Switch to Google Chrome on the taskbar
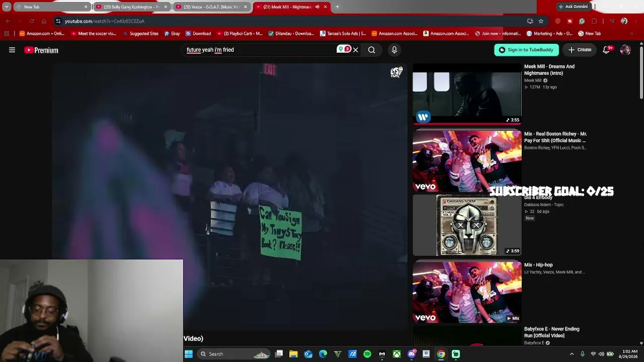The width and height of the screenshot is (644, 362). [441, 354]
